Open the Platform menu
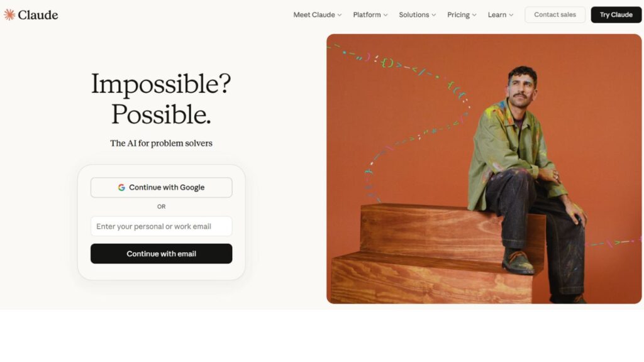This screenshot has height=362, width=644. pos(370,15)
